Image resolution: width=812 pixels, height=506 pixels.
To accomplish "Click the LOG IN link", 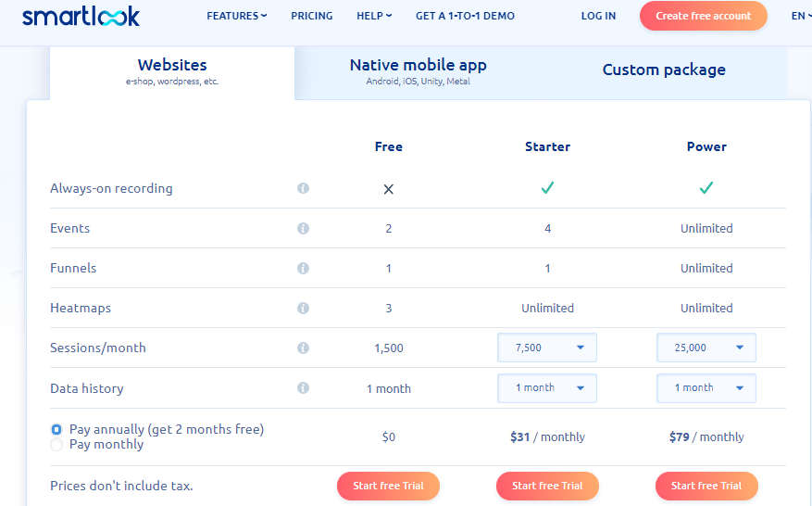I will click(x=598, y=16).
